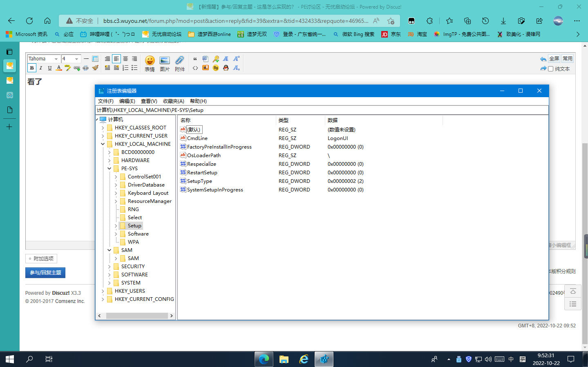This screenshot has height=367, width=588.
Task: Insert a quote block
Action: coord(195,59)
